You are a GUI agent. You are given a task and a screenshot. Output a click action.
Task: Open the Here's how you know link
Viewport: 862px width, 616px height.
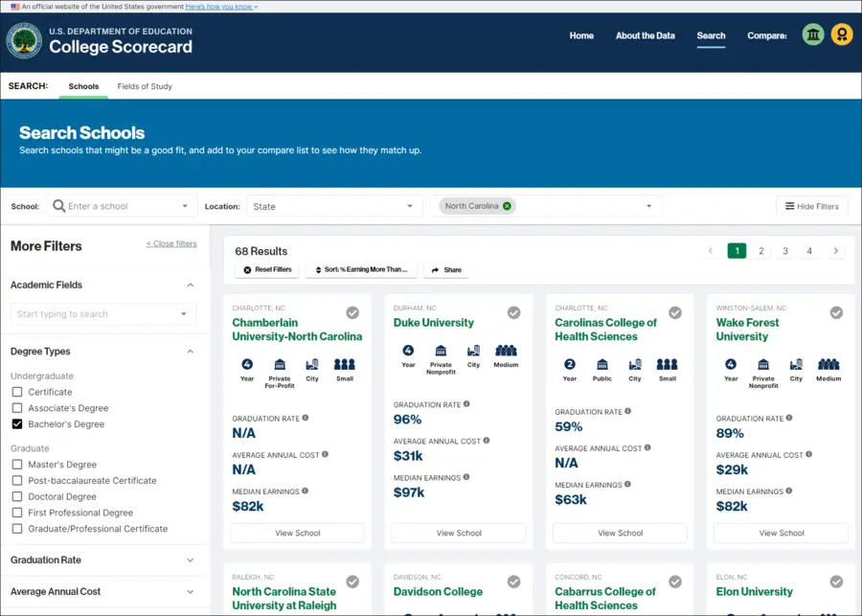tap(221, 7)
